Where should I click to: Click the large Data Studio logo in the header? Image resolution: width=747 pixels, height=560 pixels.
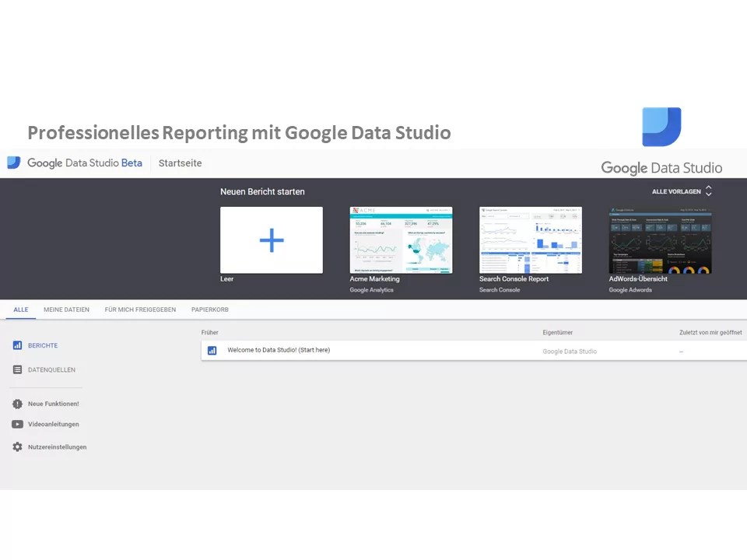click(661, 167)
